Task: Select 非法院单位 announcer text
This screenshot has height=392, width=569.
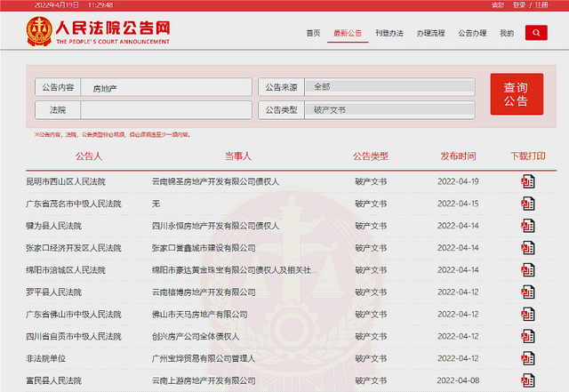Action: click(45, 358)
